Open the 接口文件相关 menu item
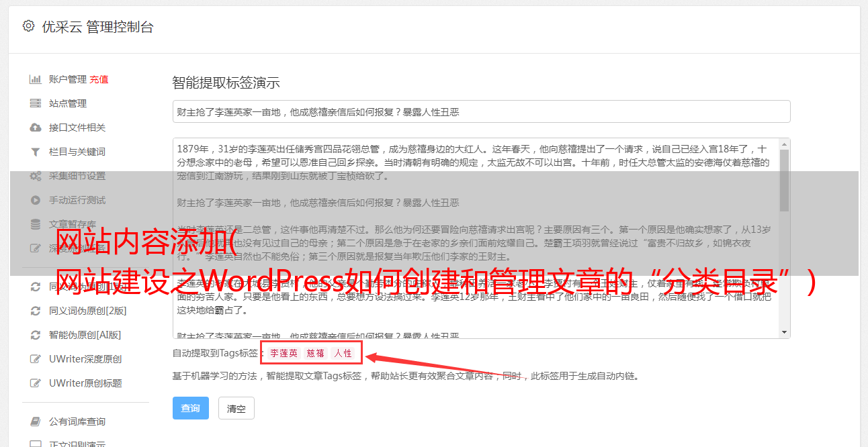Image resolution: width=868 pixels, height=447 pixels. tap(77, 128)
